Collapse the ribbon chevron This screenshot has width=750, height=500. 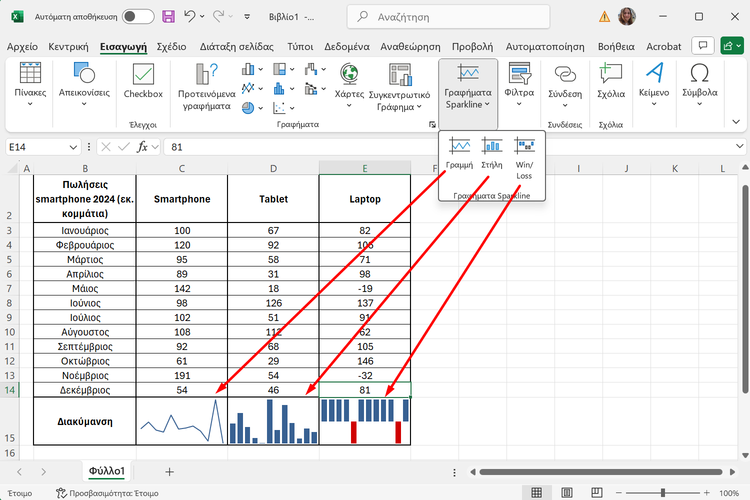tap(736, 122)
